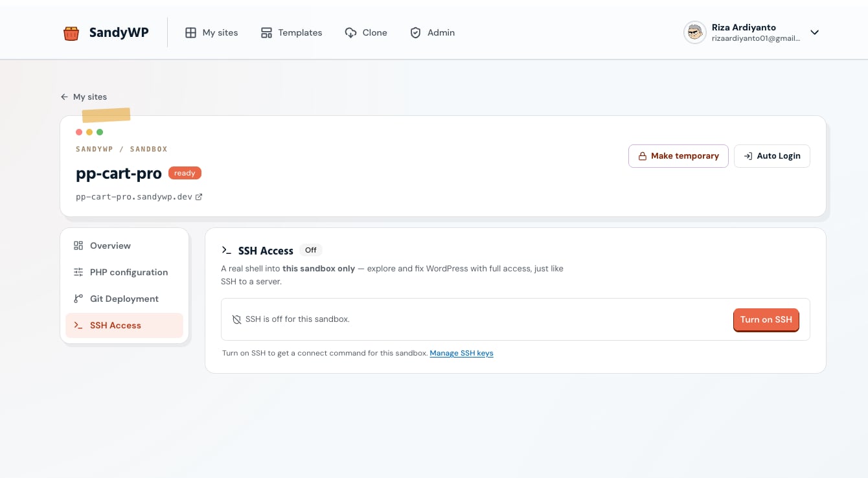Click the Admin shield icon
Viewport: 868px width, 478px height.
point(416,32)
